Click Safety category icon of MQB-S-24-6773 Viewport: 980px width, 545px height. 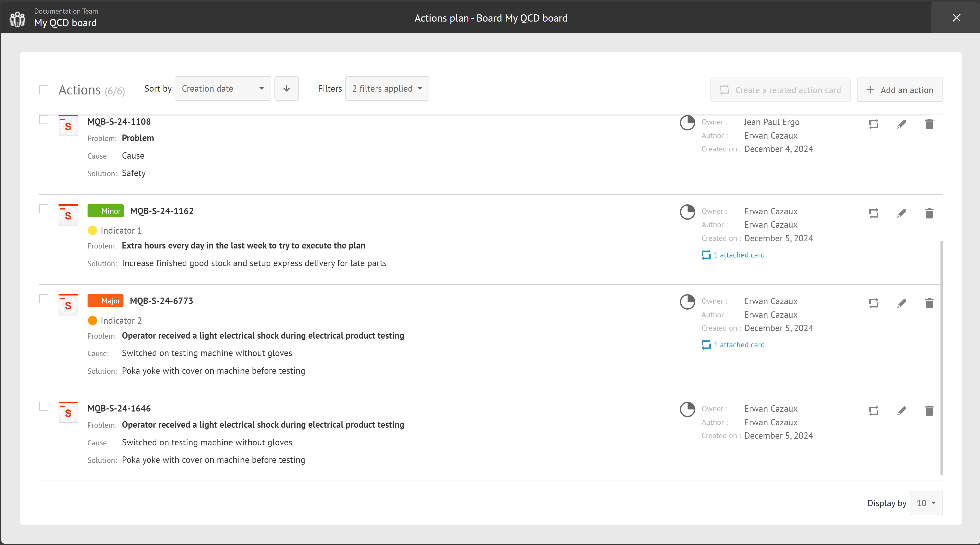coord(68,305)
